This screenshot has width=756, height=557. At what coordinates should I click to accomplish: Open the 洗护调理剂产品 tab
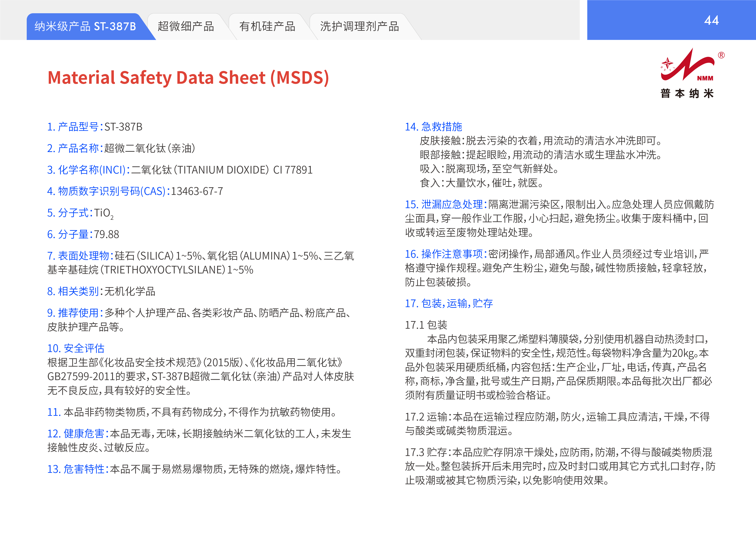point(359,26)
